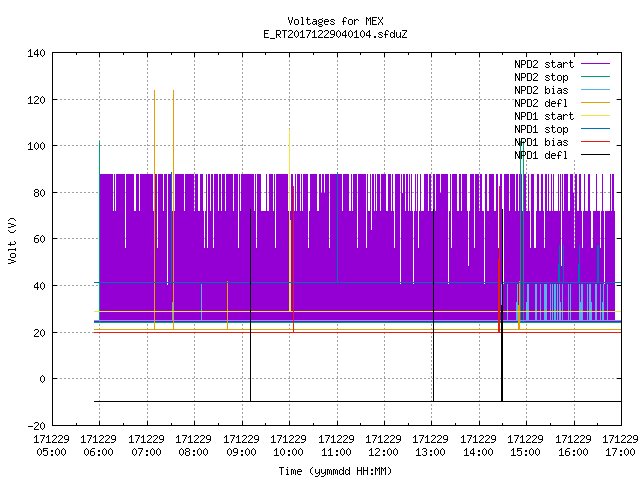Click the 'NPD2 stop' legend label
The image size is (640, 480).
541,77
